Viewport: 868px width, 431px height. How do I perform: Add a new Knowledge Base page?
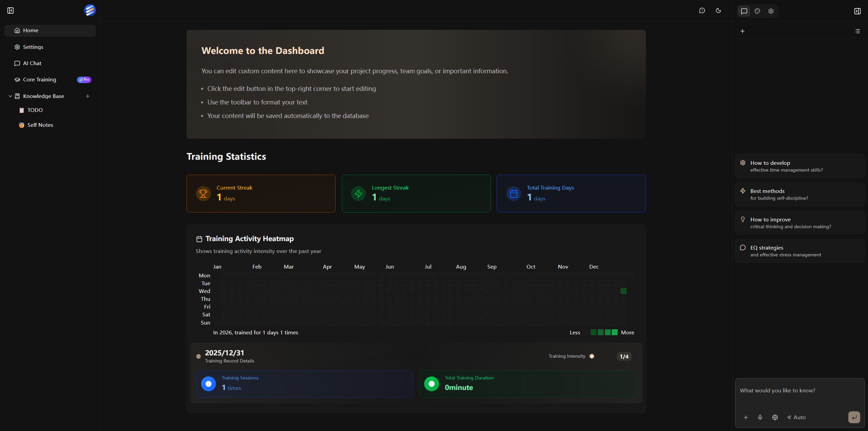click(x=88, y=96)
